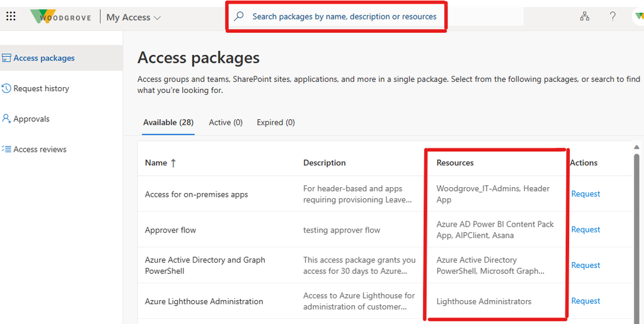Click the search magnifier icon
This screenshot has width=644, height=324.
coord(239,17)
